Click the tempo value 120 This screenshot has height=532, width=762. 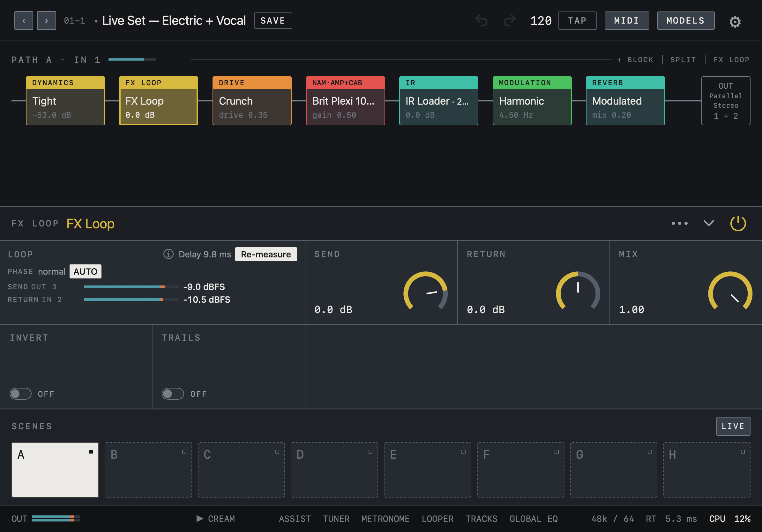click(541, 20)
